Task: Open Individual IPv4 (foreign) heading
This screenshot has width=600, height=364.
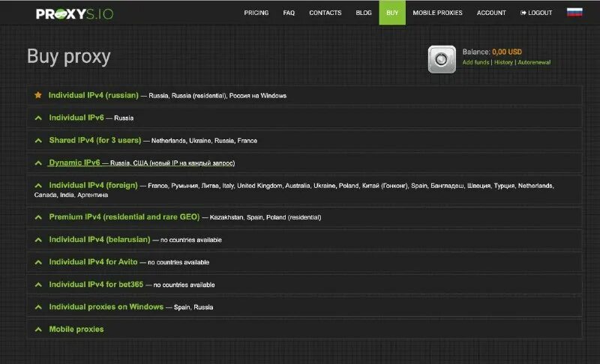Action: 93,185
